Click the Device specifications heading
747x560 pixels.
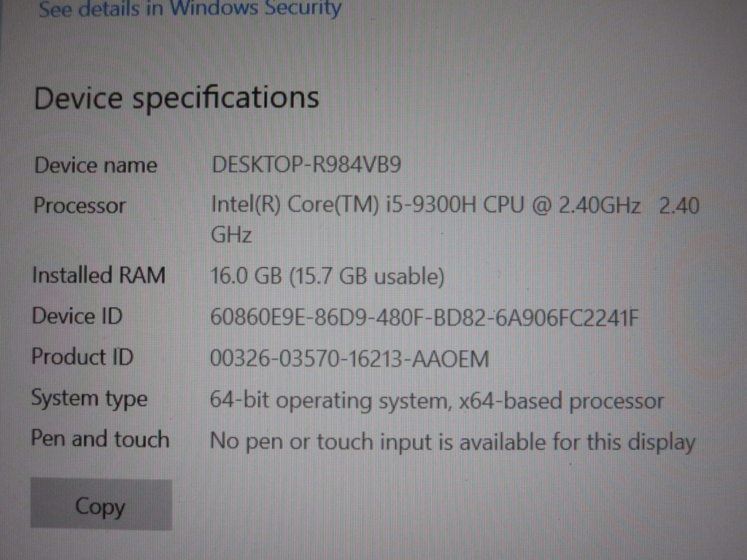pos(177,98)
